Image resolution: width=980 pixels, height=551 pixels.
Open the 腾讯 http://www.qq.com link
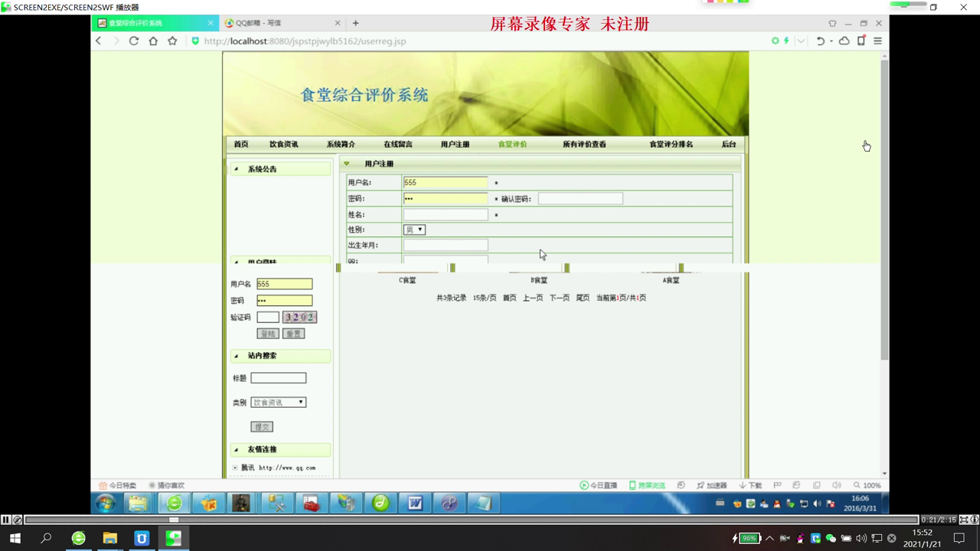[278, 468]
